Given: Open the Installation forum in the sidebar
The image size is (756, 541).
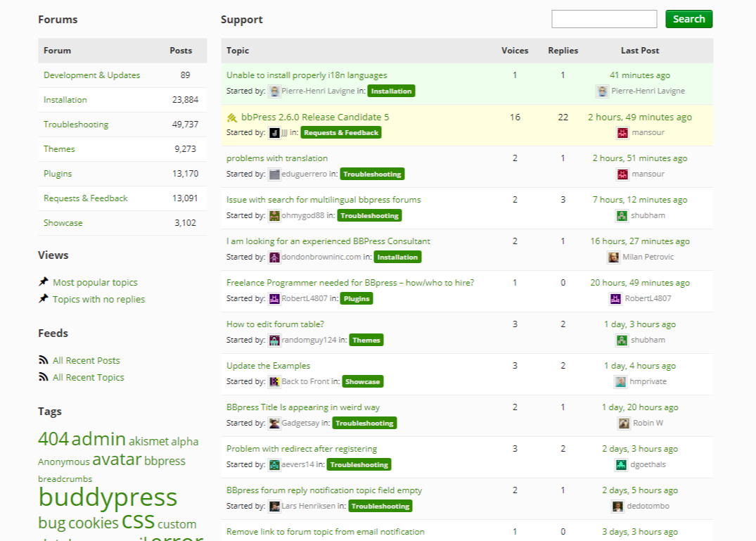Looking at the screenshot, I should pos(65,100).
